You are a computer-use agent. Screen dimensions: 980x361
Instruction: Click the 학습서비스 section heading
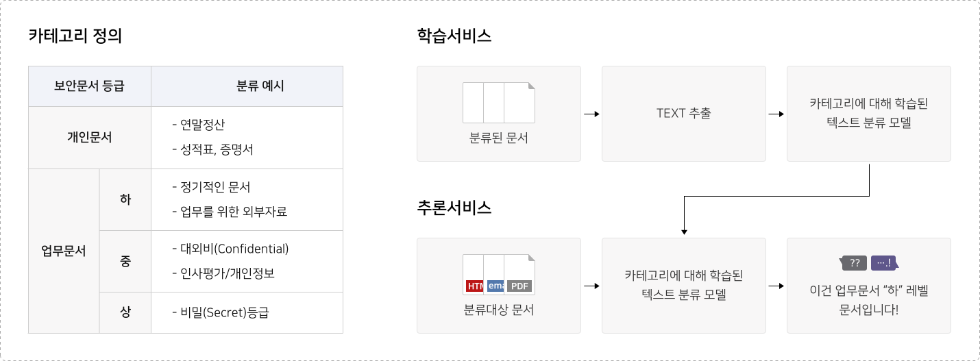(x=454, y=36)
